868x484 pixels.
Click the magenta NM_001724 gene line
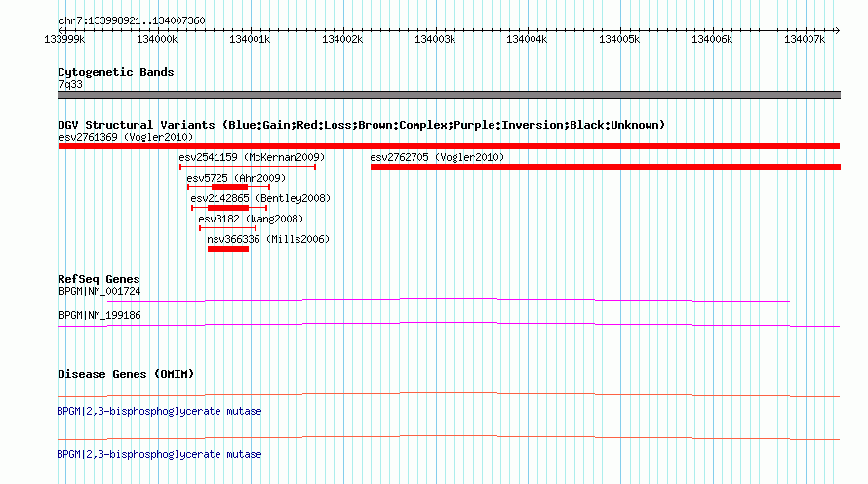pyautogui.click(x=449, y=301)
